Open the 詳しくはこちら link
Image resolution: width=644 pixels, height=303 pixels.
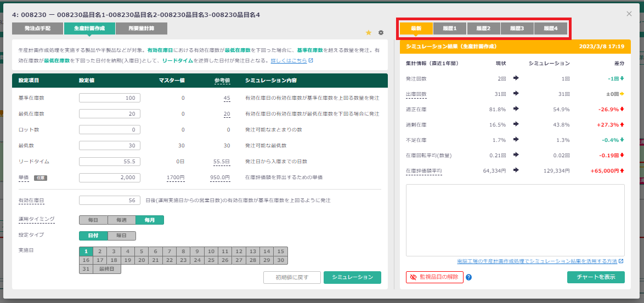pos(289,61)
